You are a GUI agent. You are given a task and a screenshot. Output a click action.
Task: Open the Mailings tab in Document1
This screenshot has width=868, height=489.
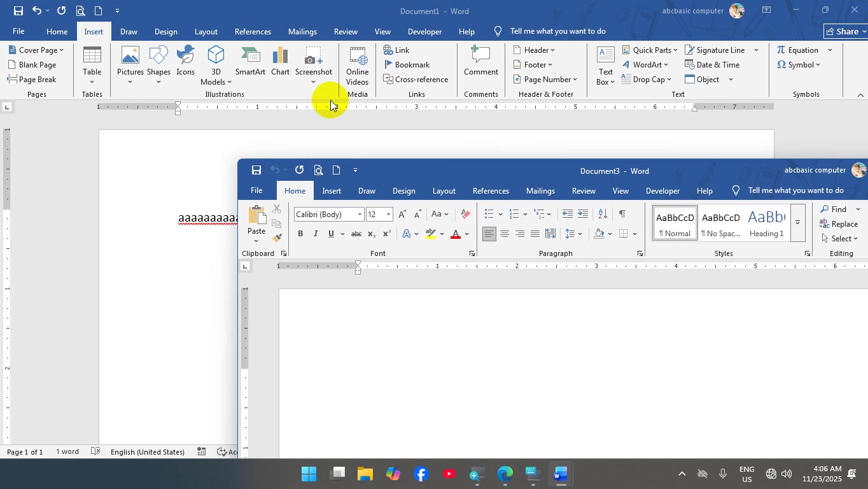(x=302, y=32)
